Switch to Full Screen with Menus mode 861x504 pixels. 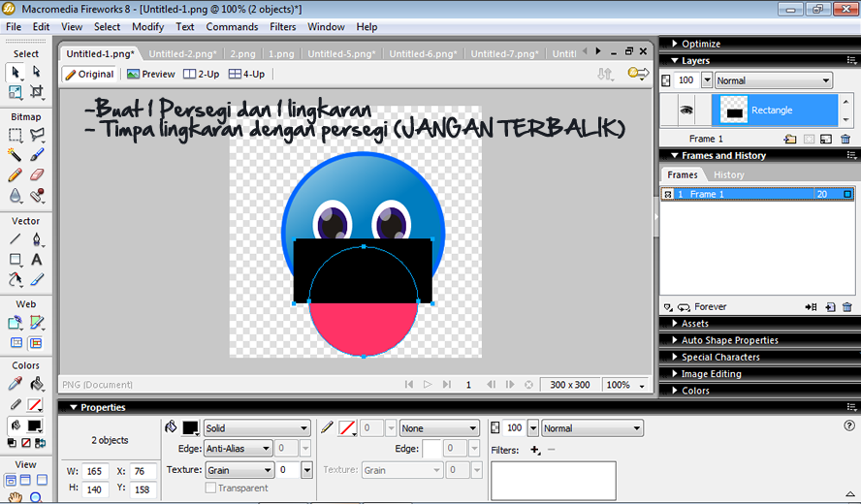click(x=25, y=480)
